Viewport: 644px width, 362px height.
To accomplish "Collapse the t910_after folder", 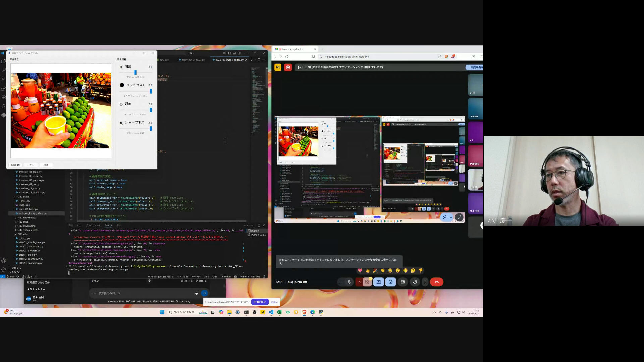I will click(23, 234).
